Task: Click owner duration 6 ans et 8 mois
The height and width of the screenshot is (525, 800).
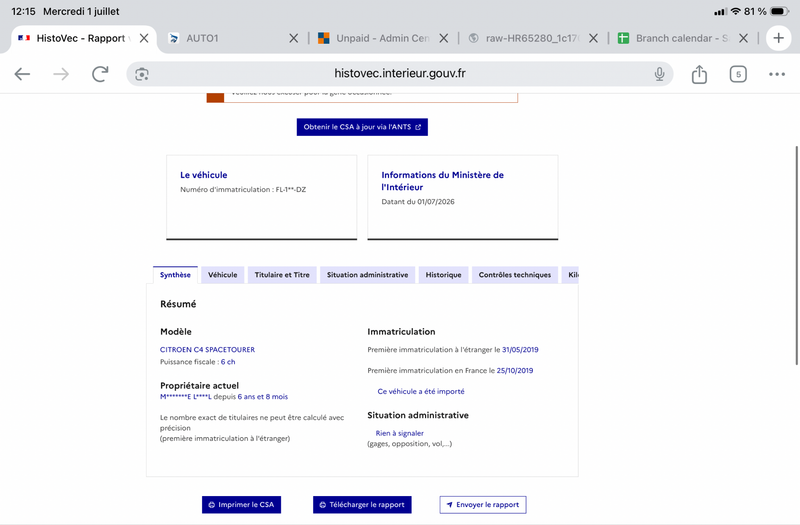Action: tap(262, 396)
